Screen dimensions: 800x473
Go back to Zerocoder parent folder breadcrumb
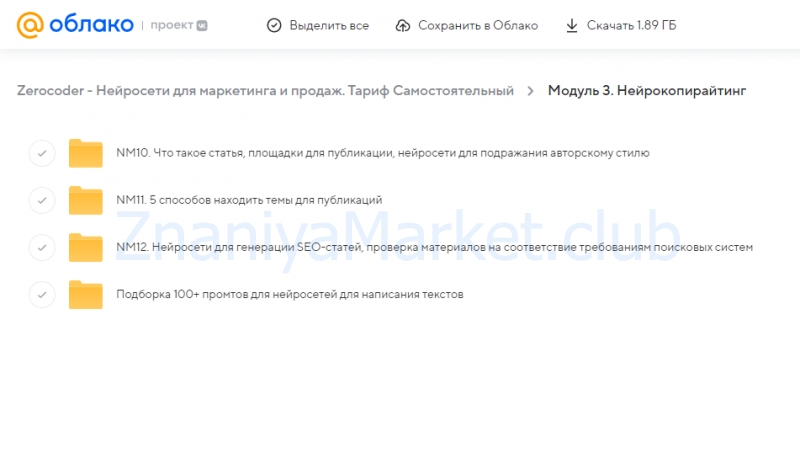(x=265, y=91)
